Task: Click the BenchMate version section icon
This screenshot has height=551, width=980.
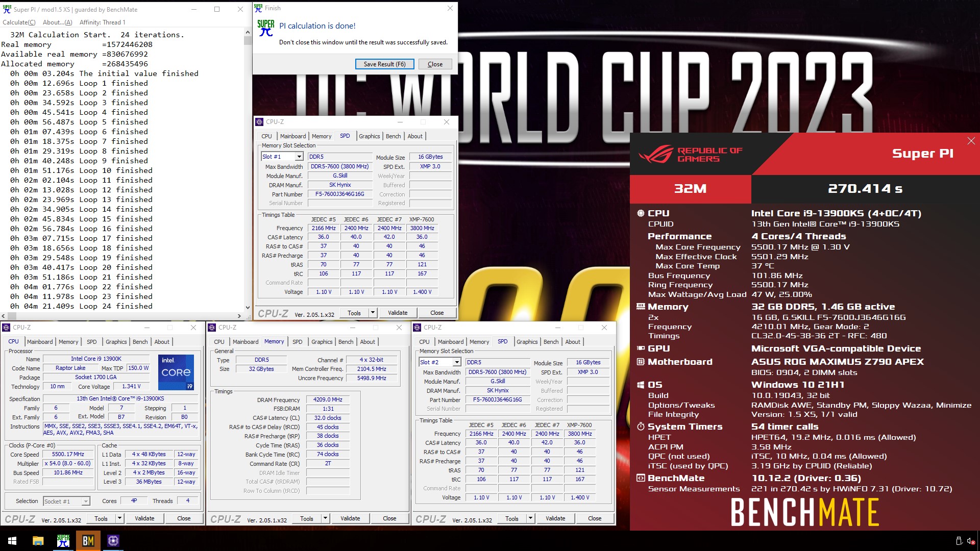Action: click(641, 478)
